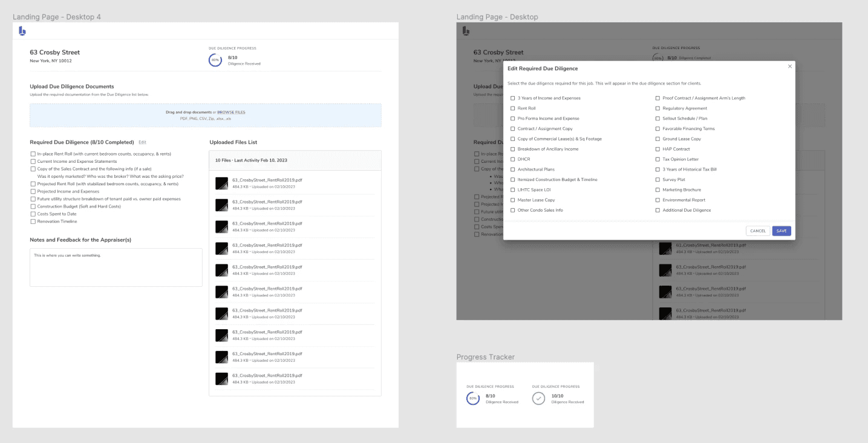
Task: Tick Ground Lease Copy checkbox
Action: point(658,139)
